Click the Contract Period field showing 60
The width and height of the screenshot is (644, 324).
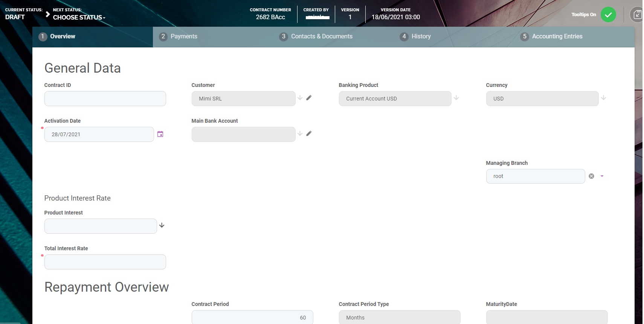click(252, 317)
